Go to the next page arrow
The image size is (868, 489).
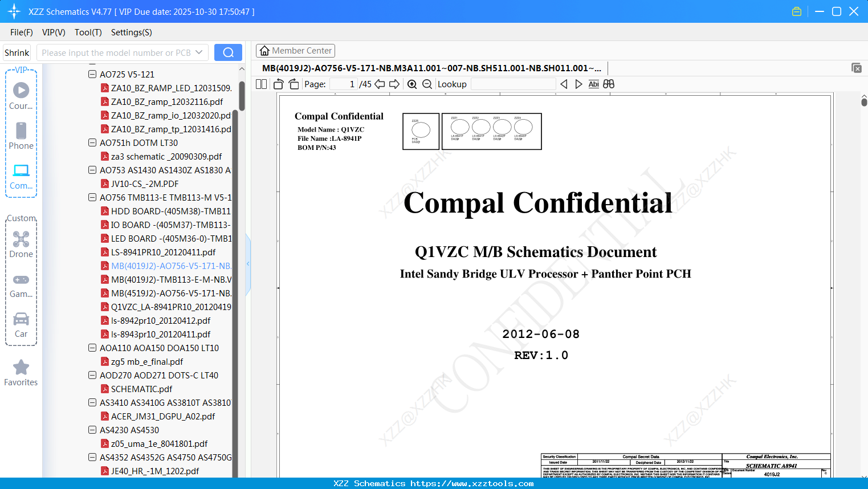(x=394, y=84)
